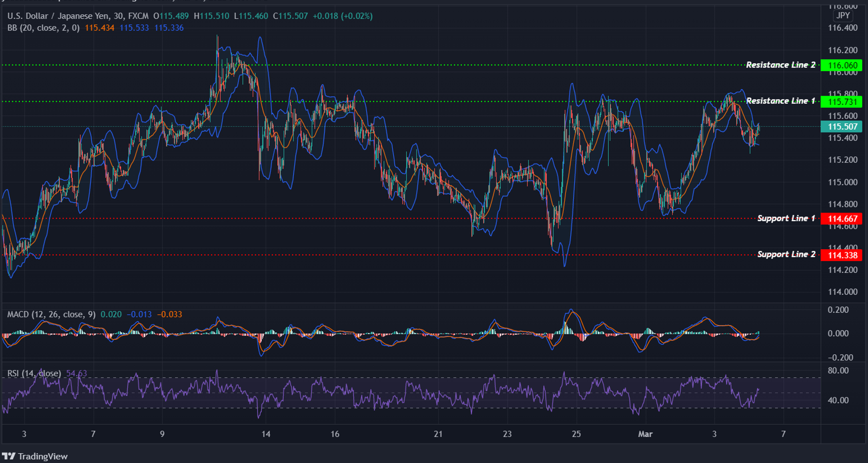Click the TradingView logo at bottom left

35,456
